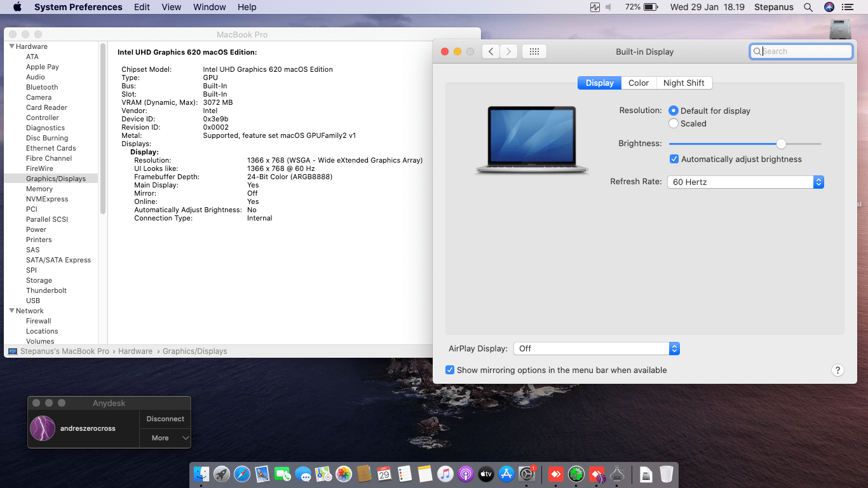Open the AirPlay Display dropdown
Image resolution: width=868 pixels, height=488 pixels.
pos(675,348)
